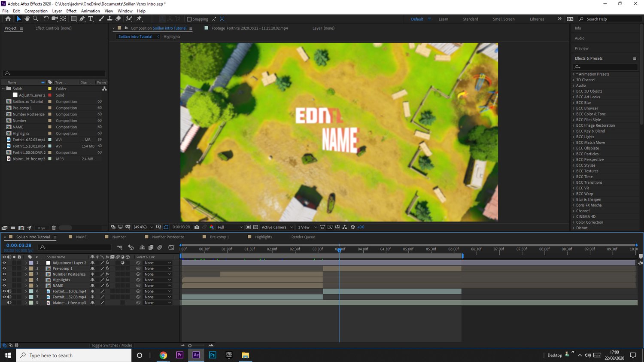
Task: Open the show channel color management icon
Action: coord(212,227)
